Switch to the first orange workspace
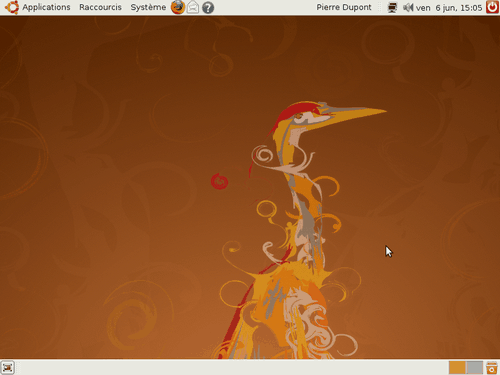 457,368
